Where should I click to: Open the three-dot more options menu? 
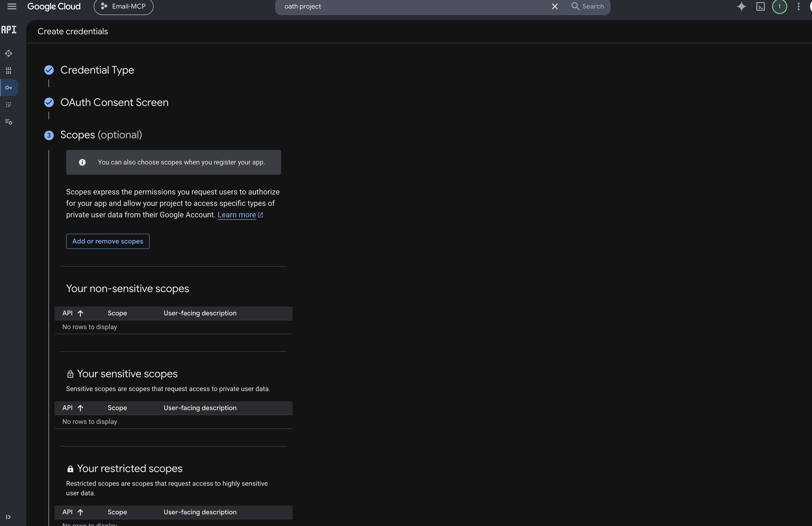pyautogui.click(x=798, y=6)
